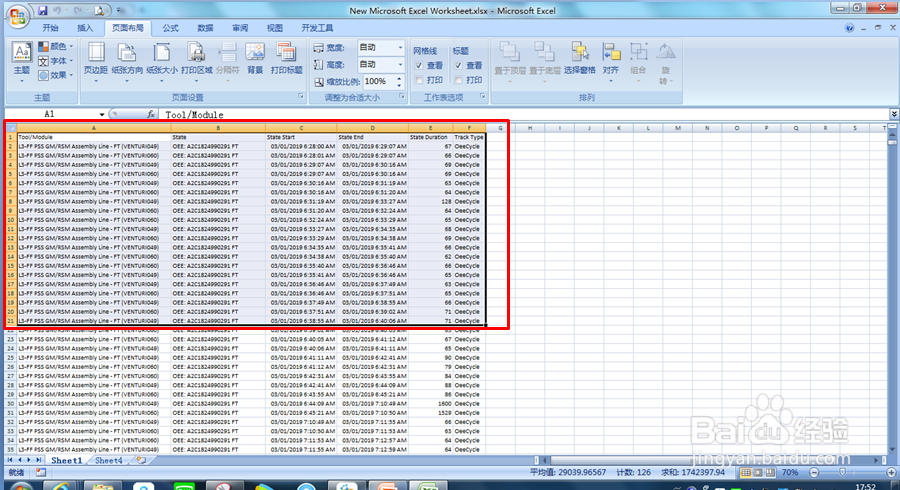Open 页面设置 dialog launcher

pos(301,96)
